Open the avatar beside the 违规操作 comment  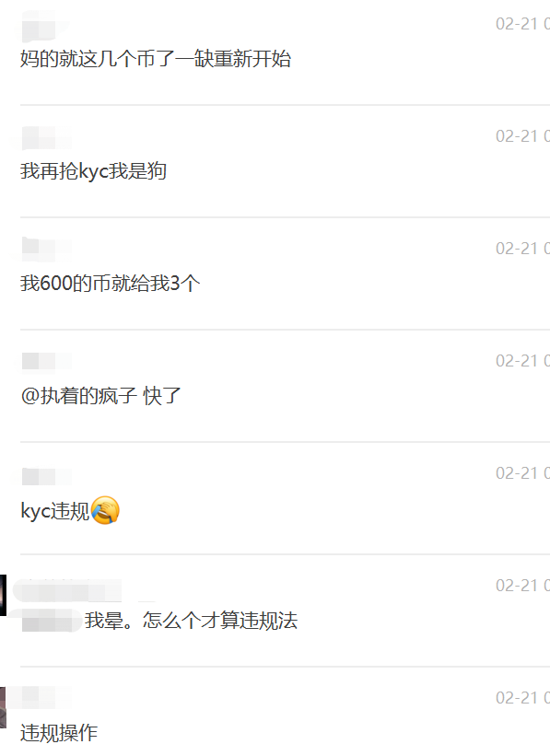click(3, 707)
